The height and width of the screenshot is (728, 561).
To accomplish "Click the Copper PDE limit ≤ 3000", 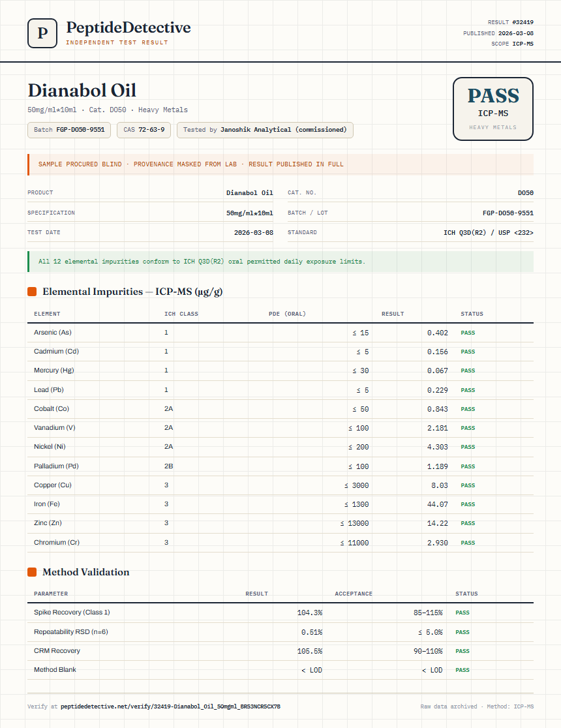I will 357,485.
